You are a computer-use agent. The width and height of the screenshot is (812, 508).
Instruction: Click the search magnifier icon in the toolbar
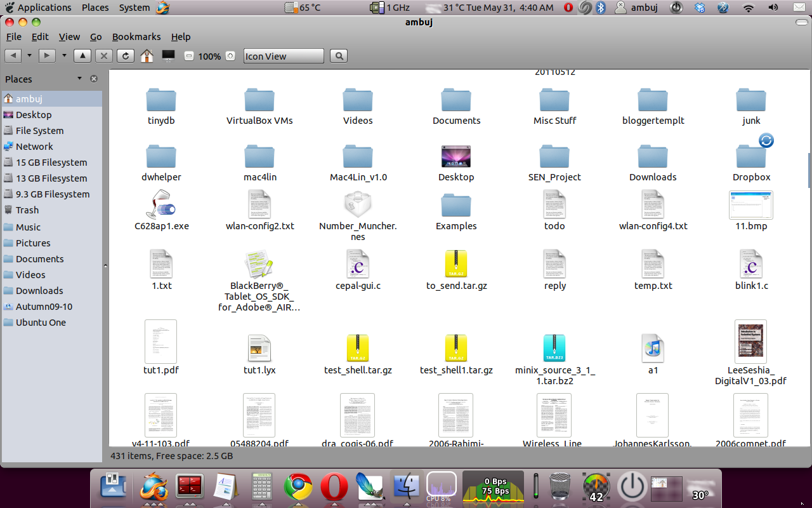338,56
